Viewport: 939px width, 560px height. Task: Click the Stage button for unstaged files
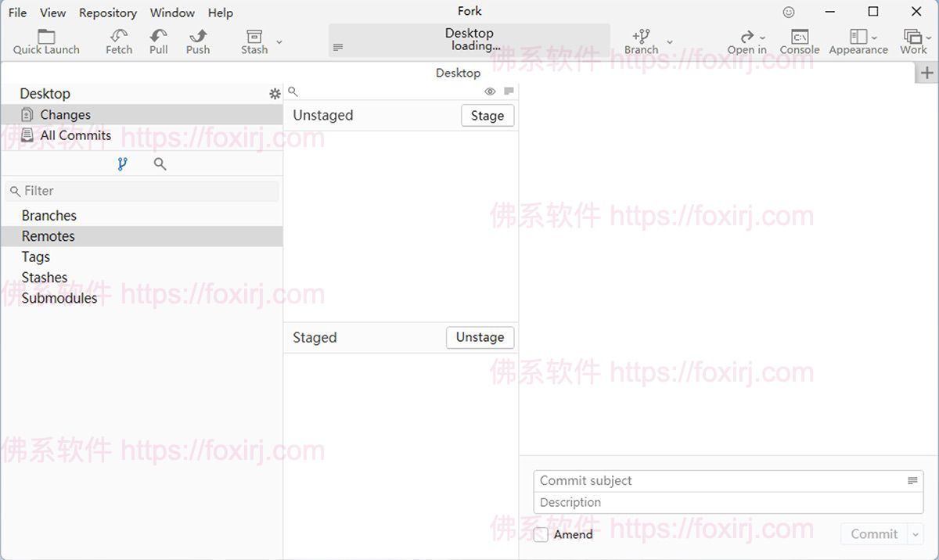click(x=487, y=115)
